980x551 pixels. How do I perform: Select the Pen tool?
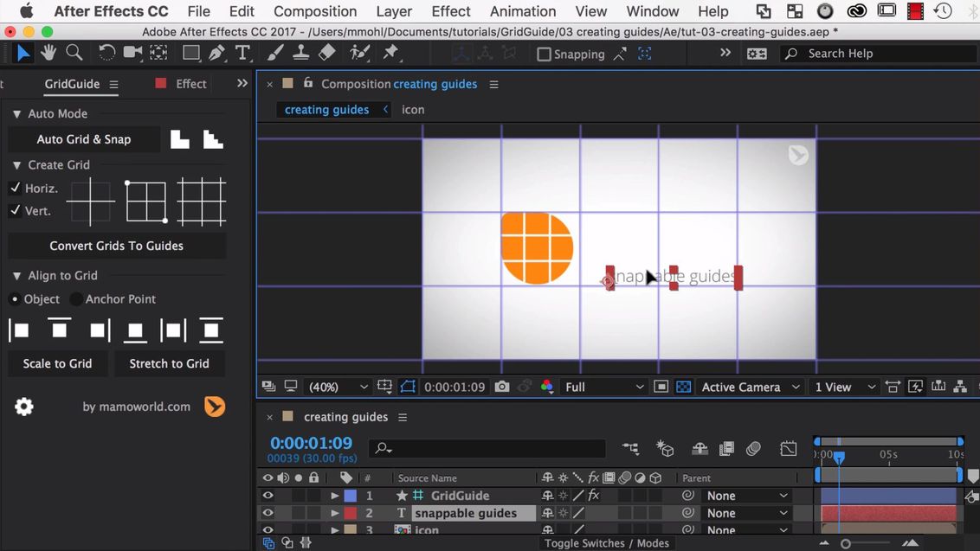[216, 53]
